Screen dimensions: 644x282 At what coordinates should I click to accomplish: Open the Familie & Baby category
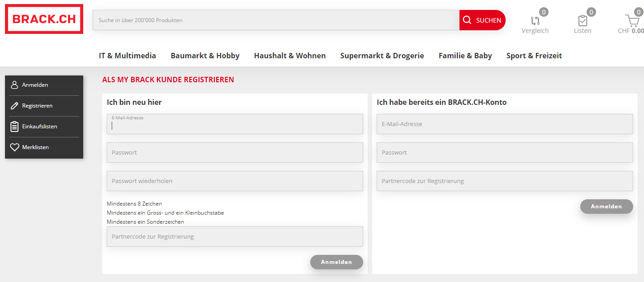(465, 56)
